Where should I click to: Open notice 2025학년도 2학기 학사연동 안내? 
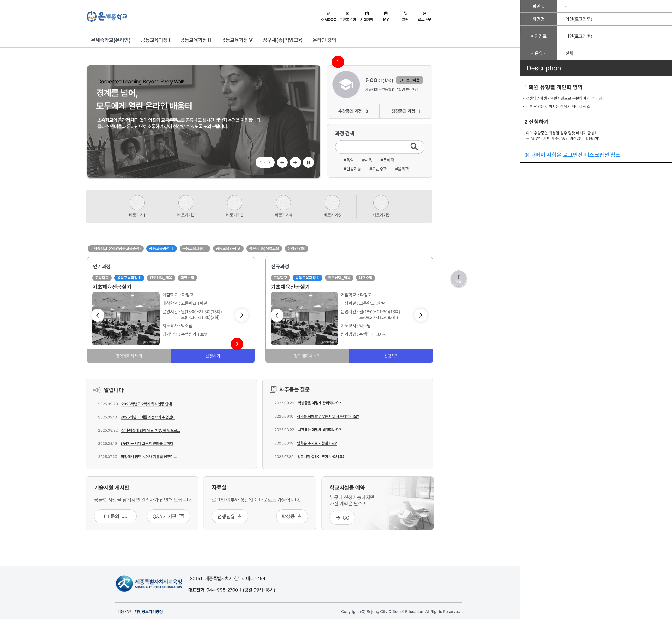146,404
